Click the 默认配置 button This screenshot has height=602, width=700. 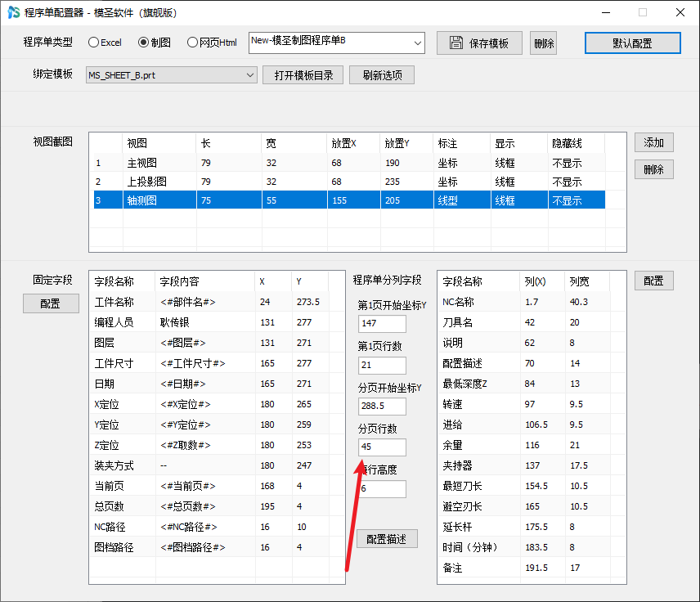[633, 43]
